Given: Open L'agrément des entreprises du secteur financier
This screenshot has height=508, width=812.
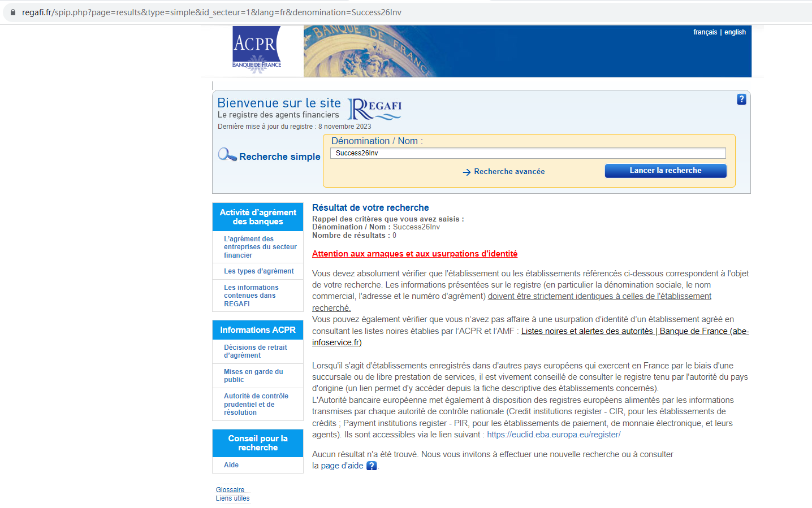Looking at the screenshot, I should [x=260, y=247].
